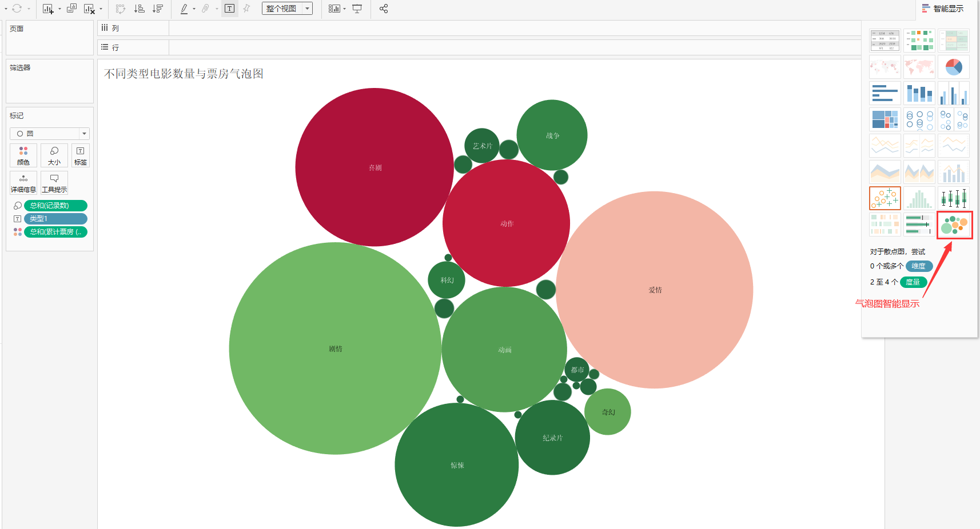Viewport: 980px width, 529px height.
Task: Choose bullet graph in Show Me
Action: [919, 225]
